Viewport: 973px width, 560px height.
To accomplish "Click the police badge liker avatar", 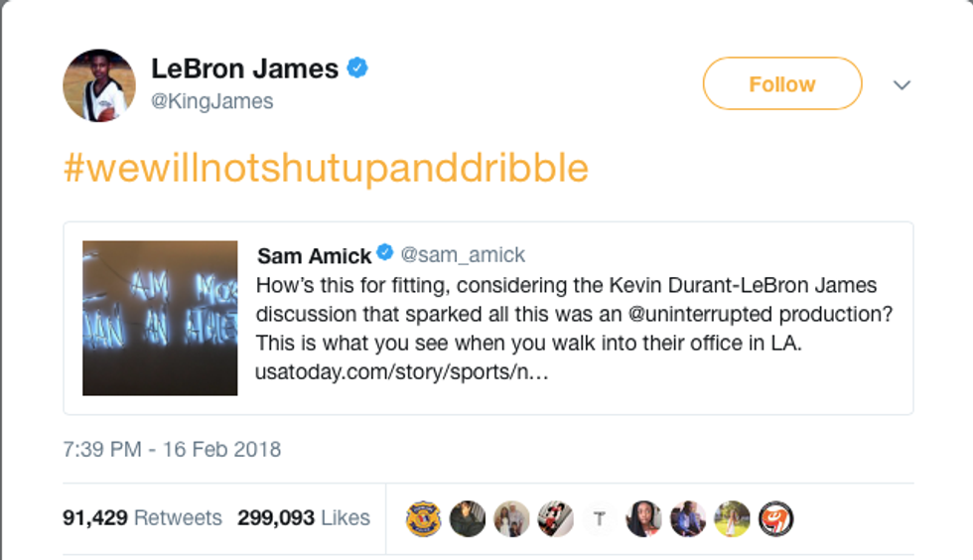I will click(424, 518).
